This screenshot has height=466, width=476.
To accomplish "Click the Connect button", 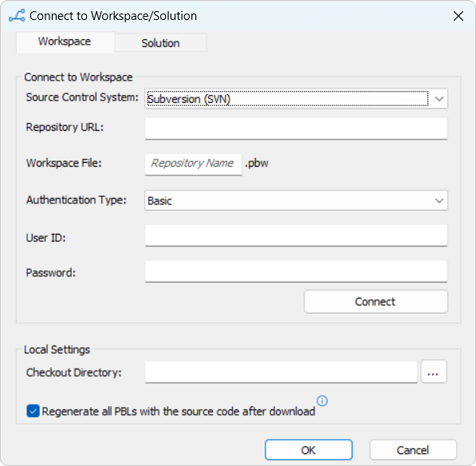I will [376, 302].
